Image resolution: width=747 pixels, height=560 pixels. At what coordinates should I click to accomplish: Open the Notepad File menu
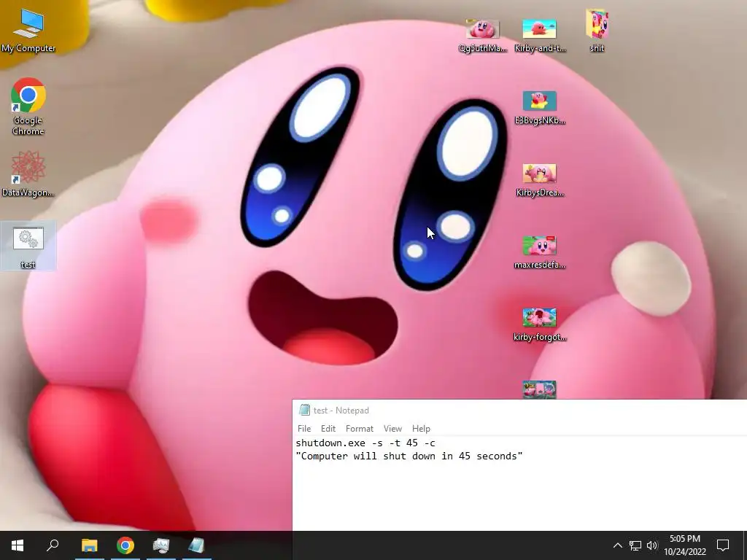(304, 429)
